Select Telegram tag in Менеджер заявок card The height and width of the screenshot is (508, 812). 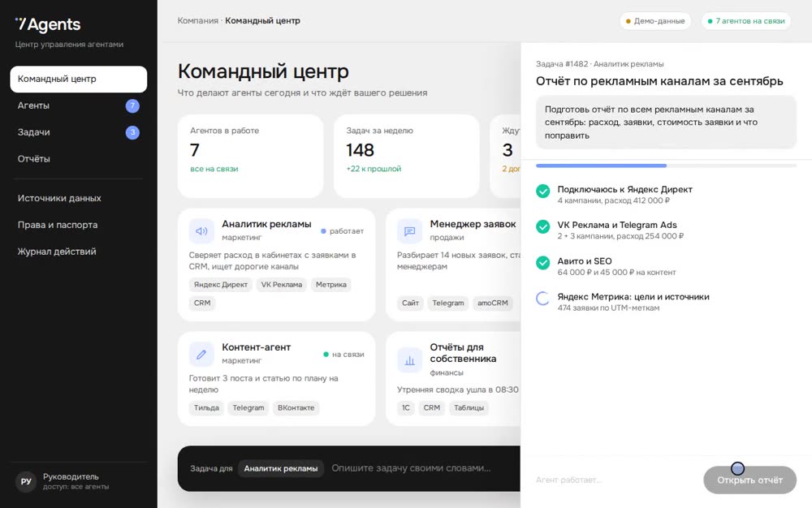click(448, 304)
